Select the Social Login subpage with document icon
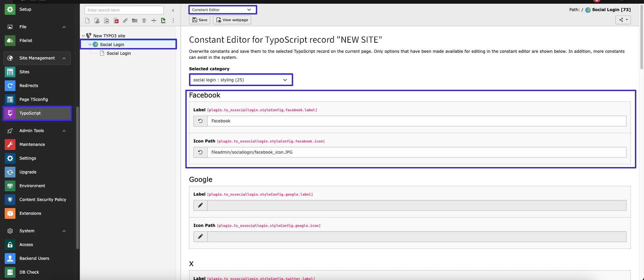Image resolution: width=644 pixels, height=280 pixels. click(119, 53)
